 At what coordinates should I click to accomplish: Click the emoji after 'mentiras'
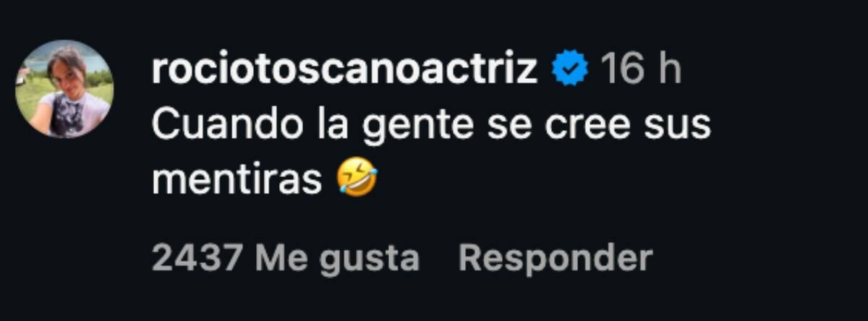tap(357, 179)
